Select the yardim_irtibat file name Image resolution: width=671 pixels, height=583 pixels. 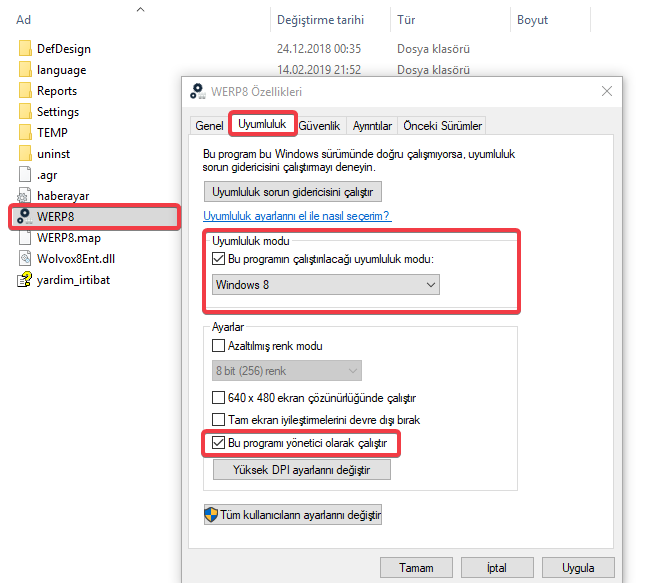pyautogui.click(x=73, y=280)
